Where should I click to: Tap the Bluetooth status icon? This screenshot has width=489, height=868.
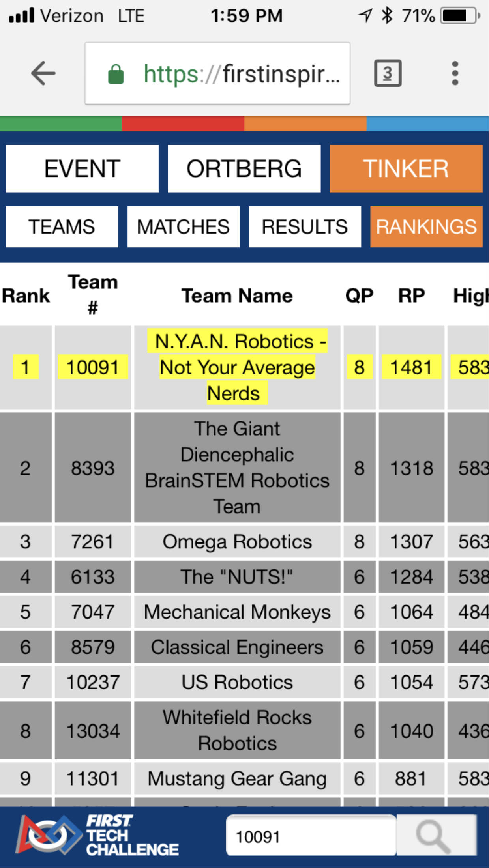[387, 16]
